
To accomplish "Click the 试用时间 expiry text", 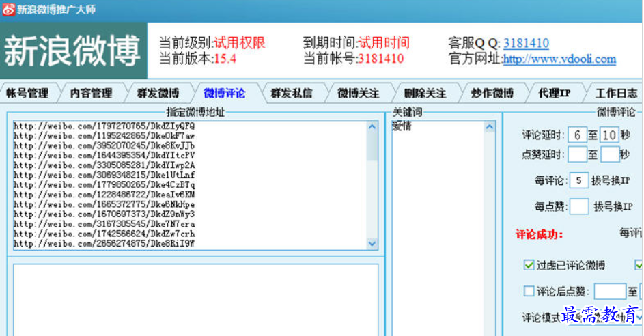I will pos(384,43).
